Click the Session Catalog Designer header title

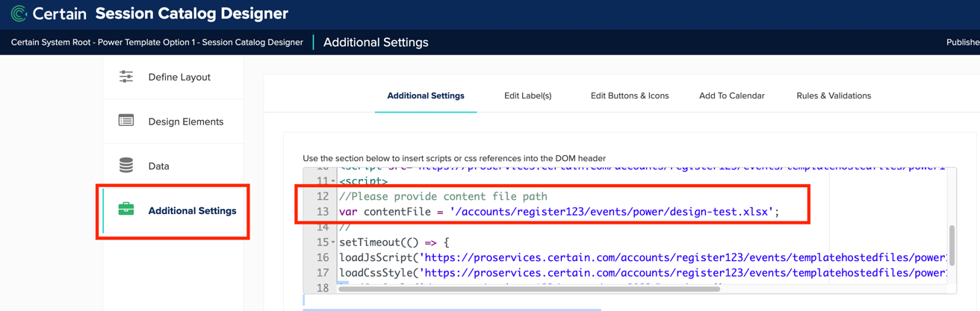point(192,13)
